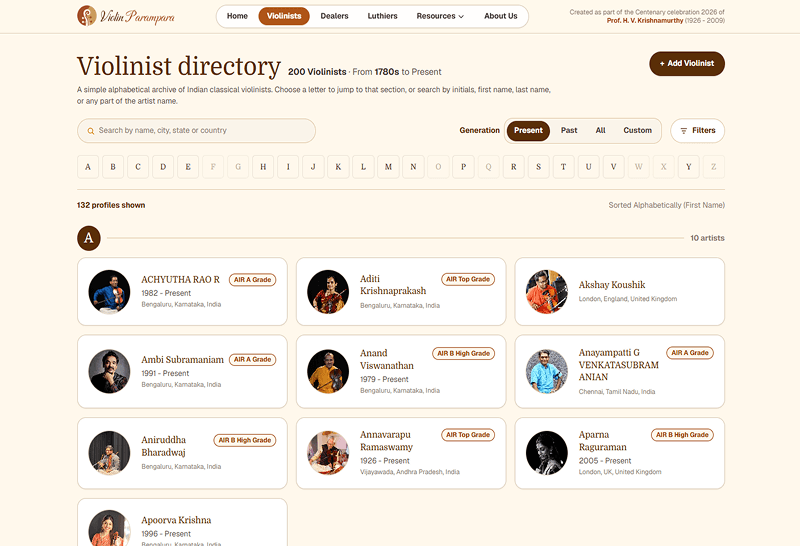Click the Add Violinist button
800x546 pixels.
[x=687, y=63]
